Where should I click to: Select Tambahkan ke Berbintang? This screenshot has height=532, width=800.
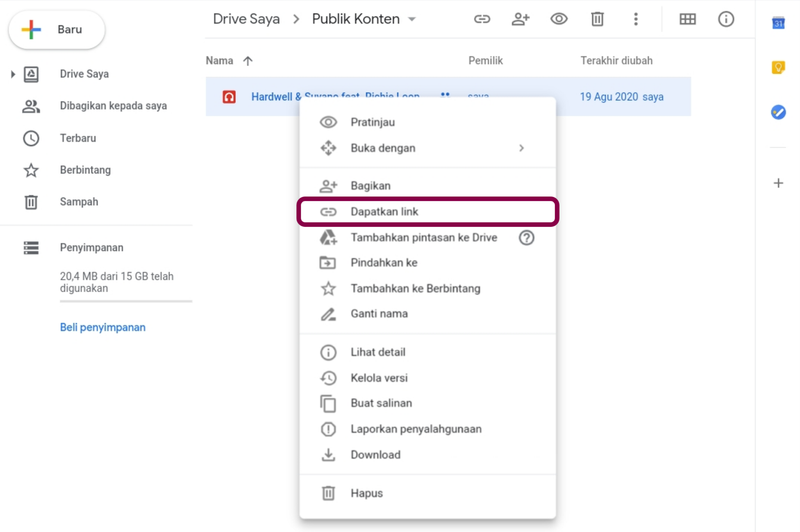pyautogui.click(x=427, y=288)
